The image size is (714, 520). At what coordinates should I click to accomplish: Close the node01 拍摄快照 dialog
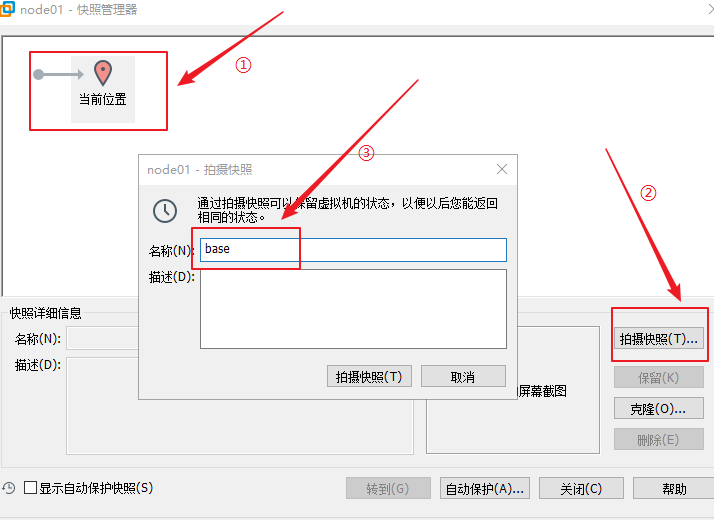[x=502, y=169]
